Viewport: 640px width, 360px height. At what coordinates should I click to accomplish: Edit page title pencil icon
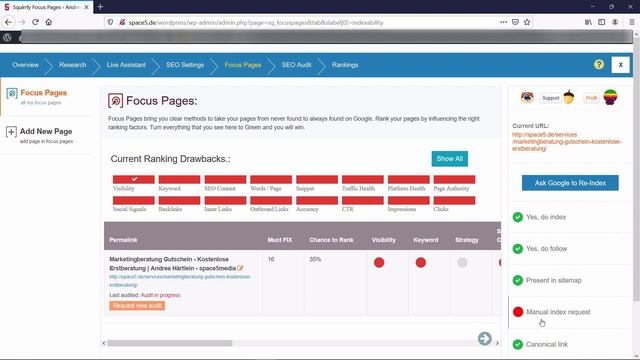pyautogui.click(x=240, y=268)
